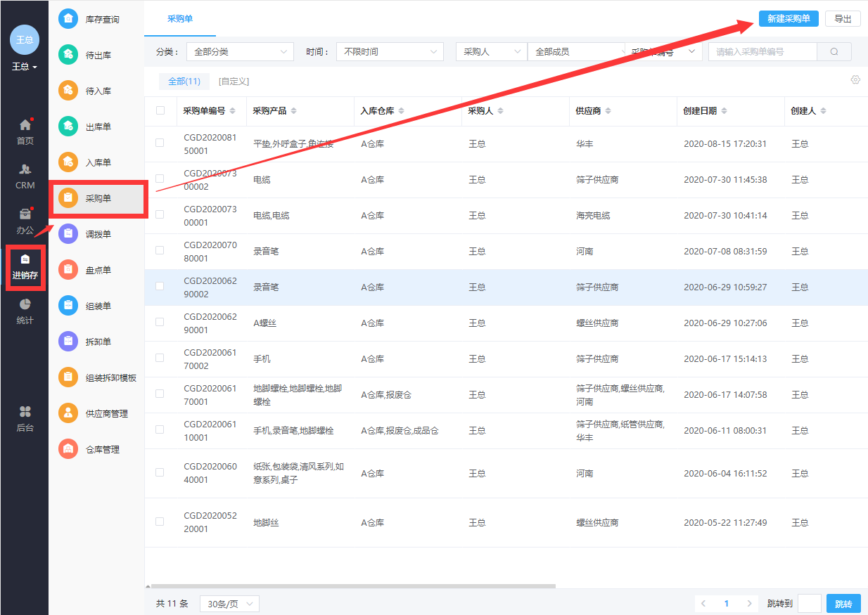
Task: Open the CRM module icon
Action: 25,169
